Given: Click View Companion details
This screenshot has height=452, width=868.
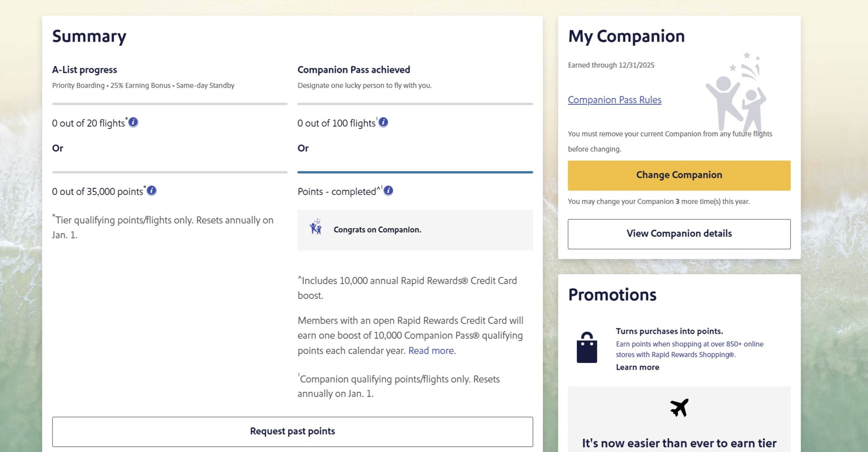Looking at the screenshot, I should click(x=679, y=233).
